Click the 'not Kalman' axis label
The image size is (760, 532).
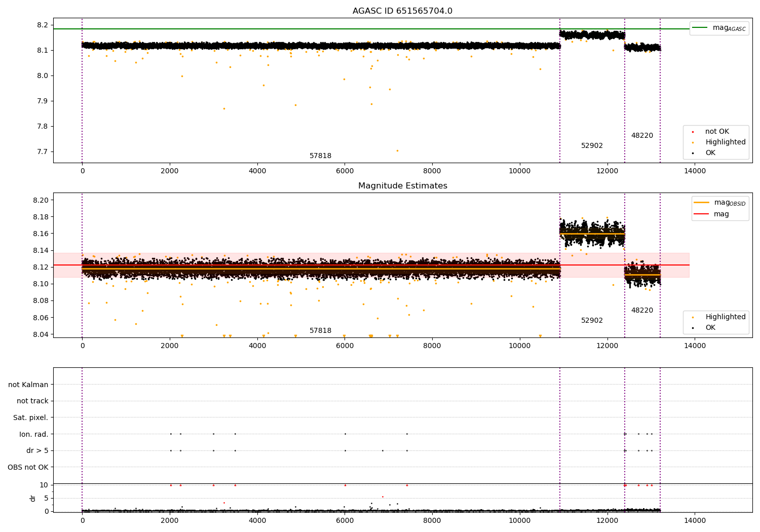[28, 385]
